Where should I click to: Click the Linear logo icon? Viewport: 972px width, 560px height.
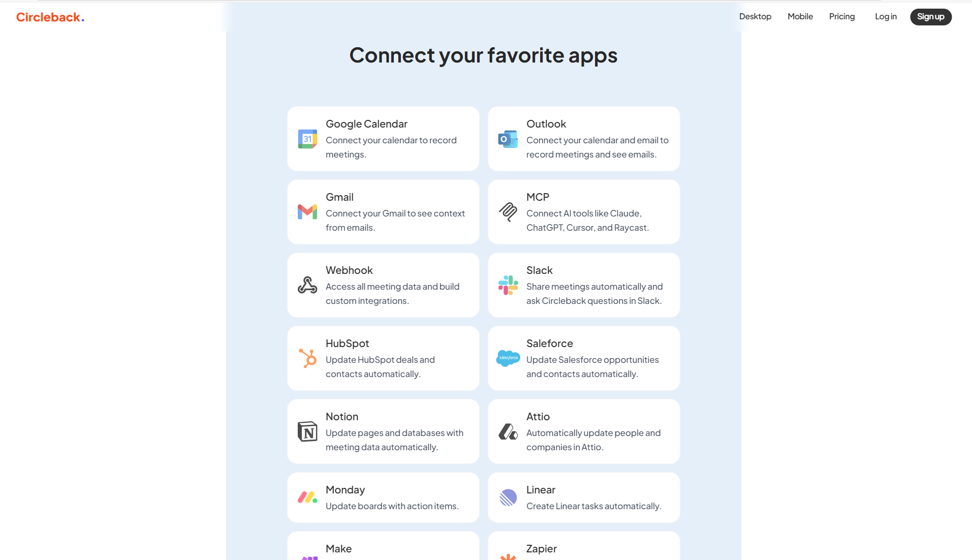pos(508,497)
